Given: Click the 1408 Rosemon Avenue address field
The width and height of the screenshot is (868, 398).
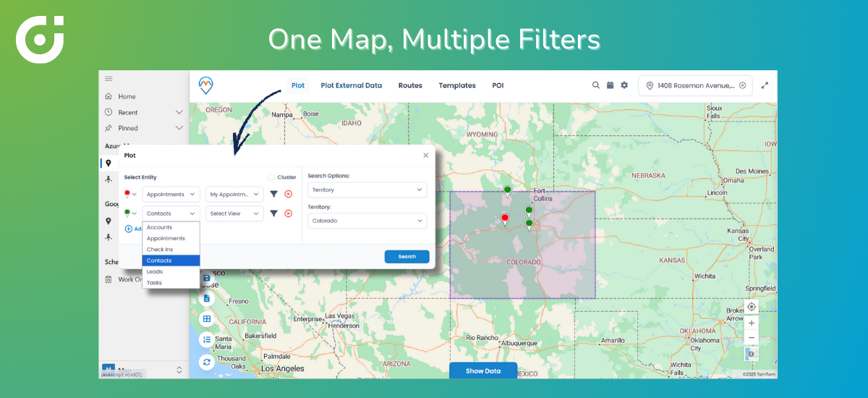Looking at the screenshot, I should (x=695, y=85).
